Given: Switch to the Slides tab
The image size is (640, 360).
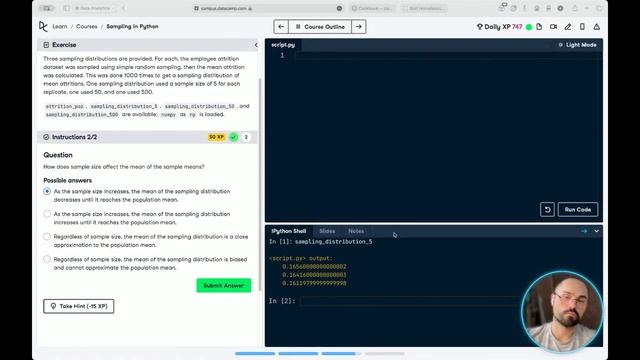Looking at the screenshot, I should [327, 231].
